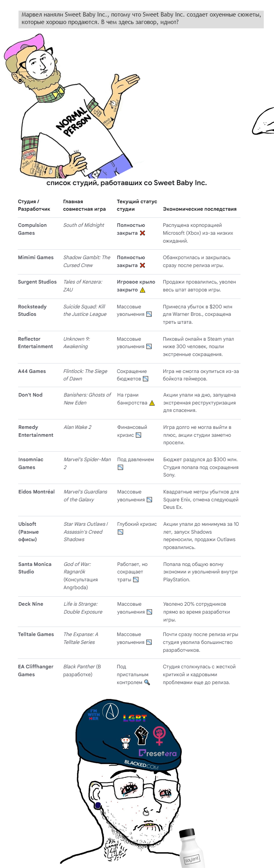This screenshot has height=868, width=274.
Task: Click the raised fist emblem on the beret
Action: [x=141, y=736]
